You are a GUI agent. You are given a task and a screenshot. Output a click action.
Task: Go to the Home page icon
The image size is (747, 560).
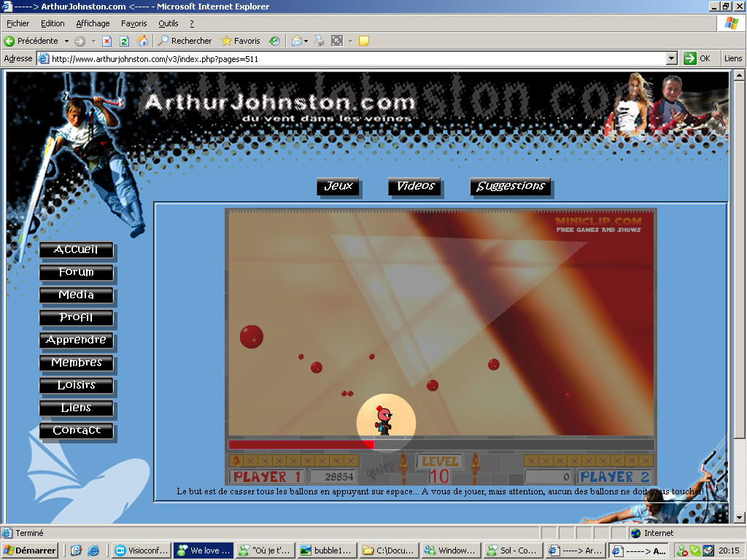(142, 41)
